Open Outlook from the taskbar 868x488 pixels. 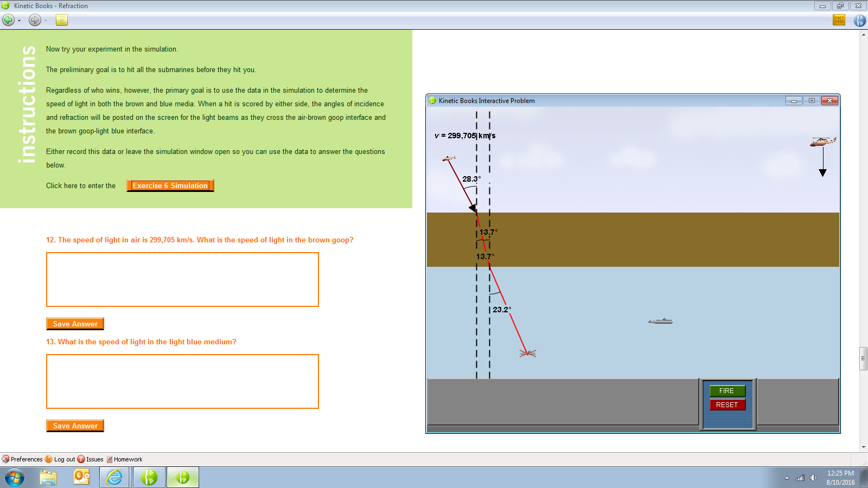point(81,478)
